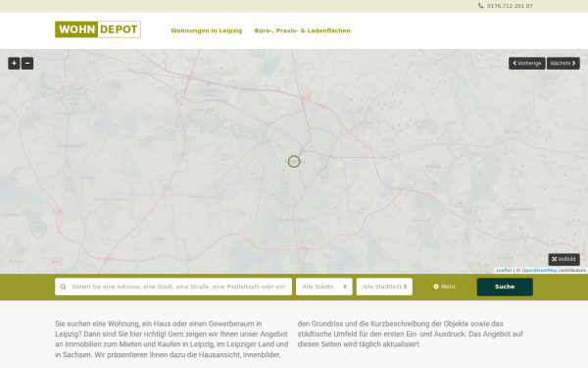Screen dimensions: 588x368
Task: Click the phone icon in the top bar
Action: (x=481, y=6)
